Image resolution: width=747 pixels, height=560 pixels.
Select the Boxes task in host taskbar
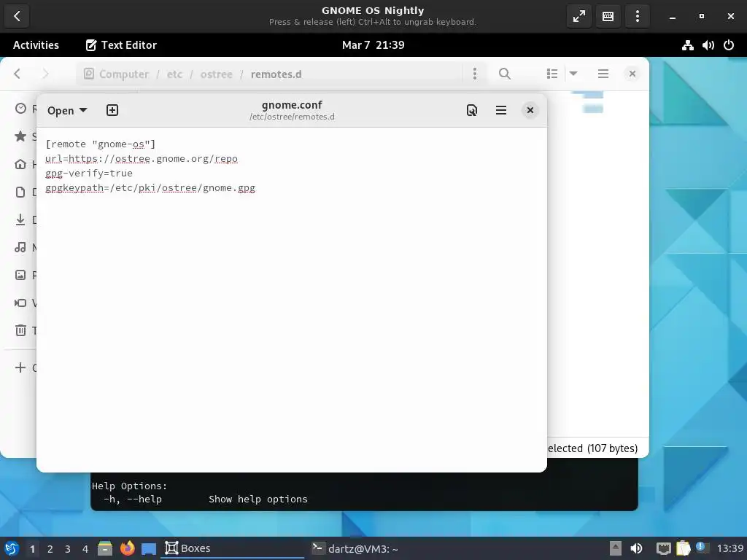tap(233, 548)
